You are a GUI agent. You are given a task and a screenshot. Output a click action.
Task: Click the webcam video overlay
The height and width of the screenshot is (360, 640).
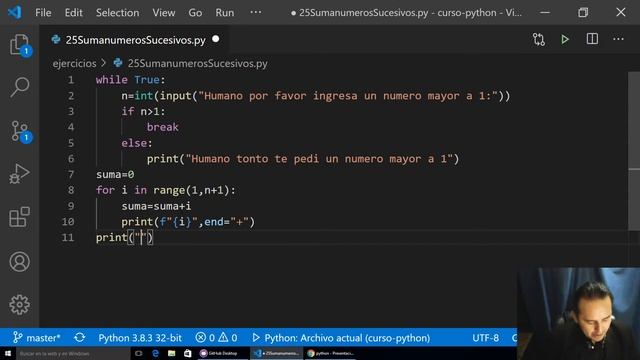point(578,313)
